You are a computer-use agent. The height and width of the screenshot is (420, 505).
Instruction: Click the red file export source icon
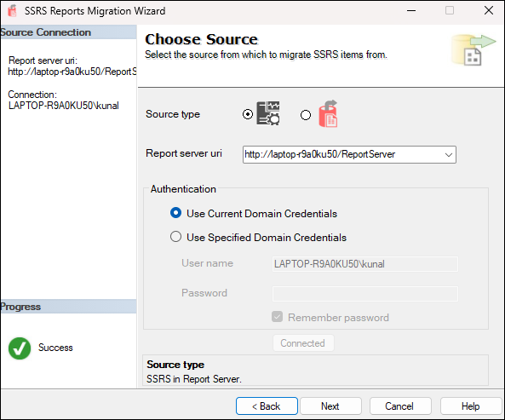(328, 114)
